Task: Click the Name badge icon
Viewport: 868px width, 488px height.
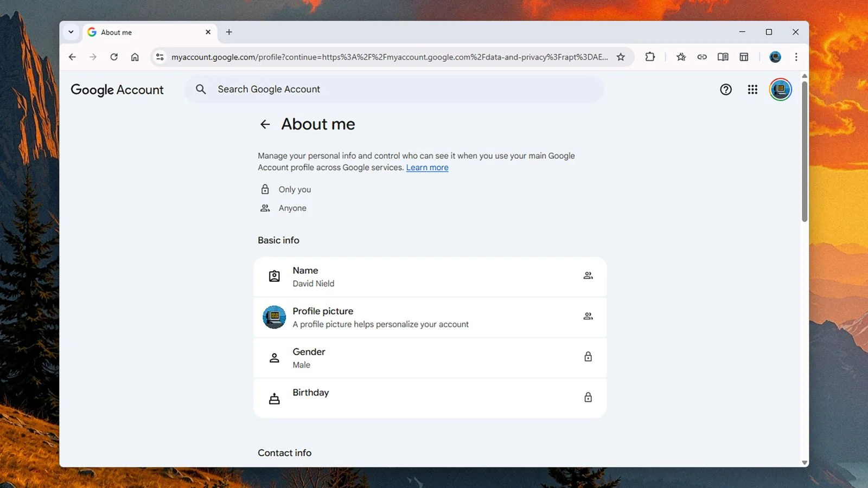Action: [275, 277]
